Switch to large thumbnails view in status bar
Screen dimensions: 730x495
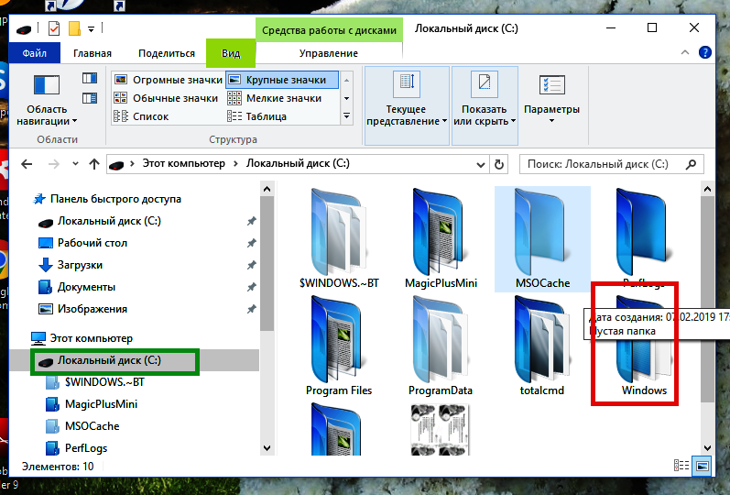pos(702,465)
